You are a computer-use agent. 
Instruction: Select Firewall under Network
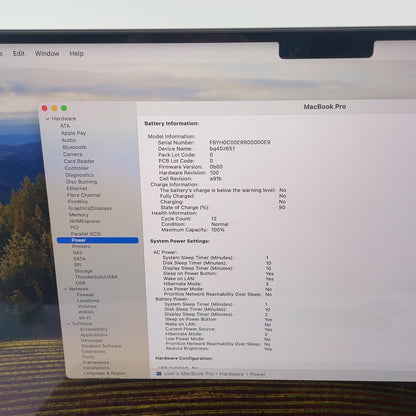[x=85, y=295]
